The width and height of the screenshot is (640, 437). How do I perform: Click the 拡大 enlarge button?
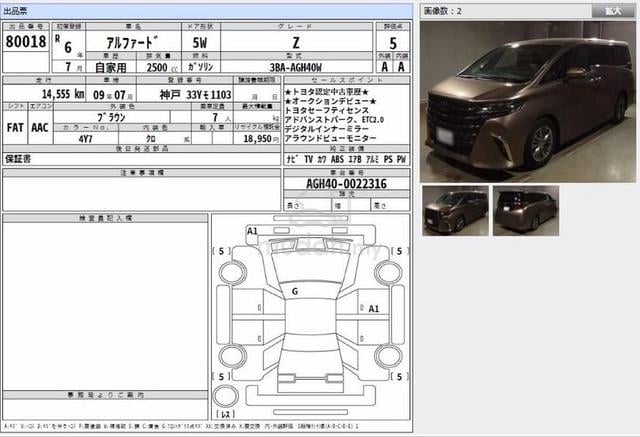613,11
